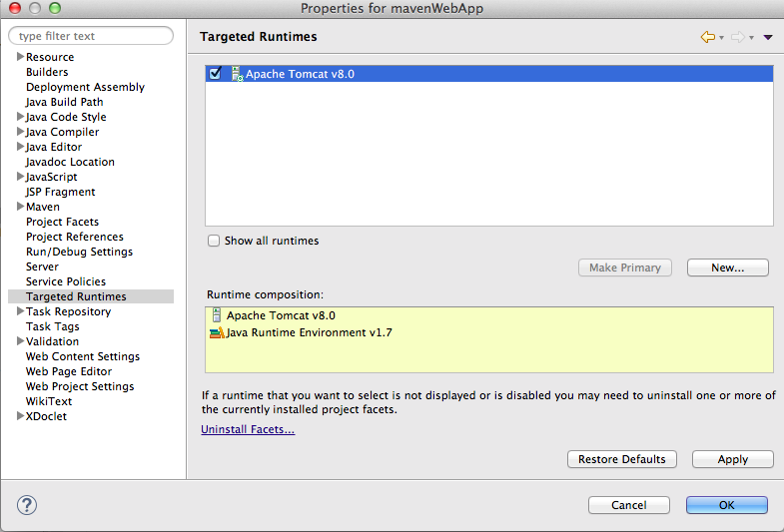Expand the Validation node
This screenshot has height=532, width=784.
tap(21, 340)
